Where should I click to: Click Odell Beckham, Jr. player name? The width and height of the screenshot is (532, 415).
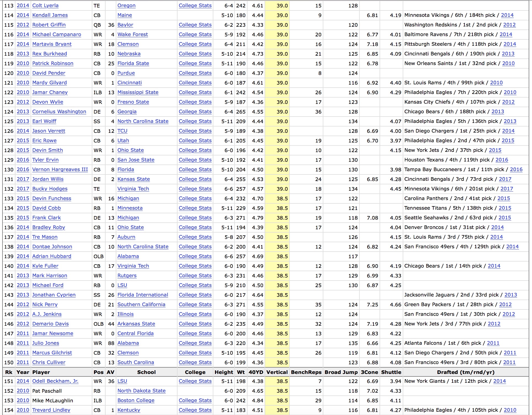(x=55, y=381)
